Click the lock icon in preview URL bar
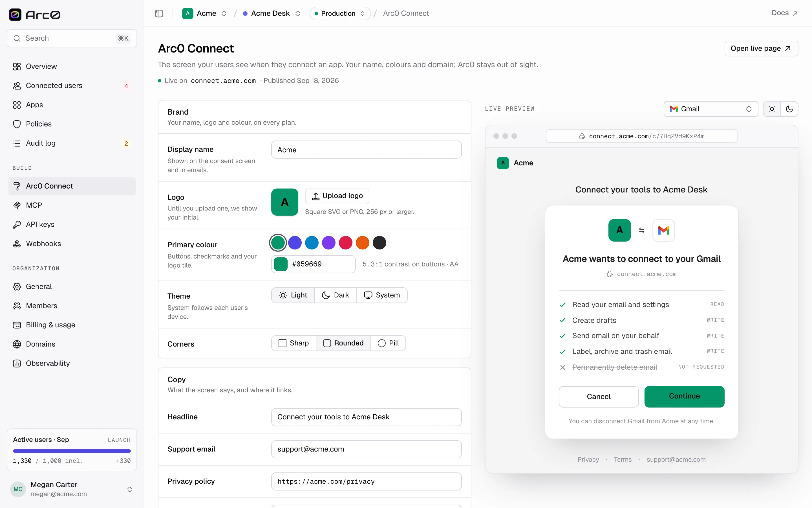 click(582, 136)
